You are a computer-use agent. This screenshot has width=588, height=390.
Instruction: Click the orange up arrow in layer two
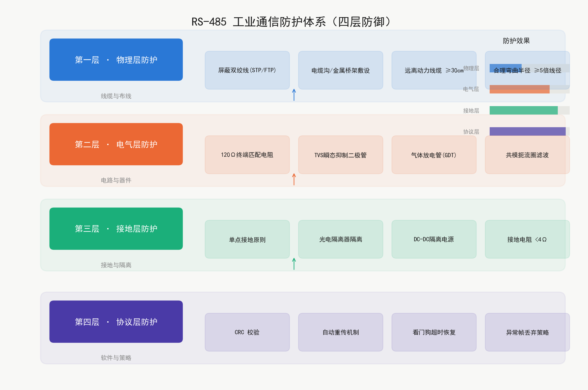click(294, 179)
